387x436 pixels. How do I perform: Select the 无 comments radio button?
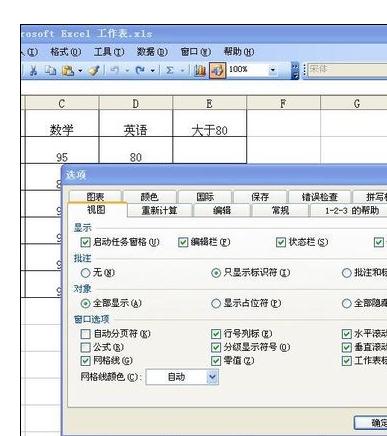click(86, 273)
